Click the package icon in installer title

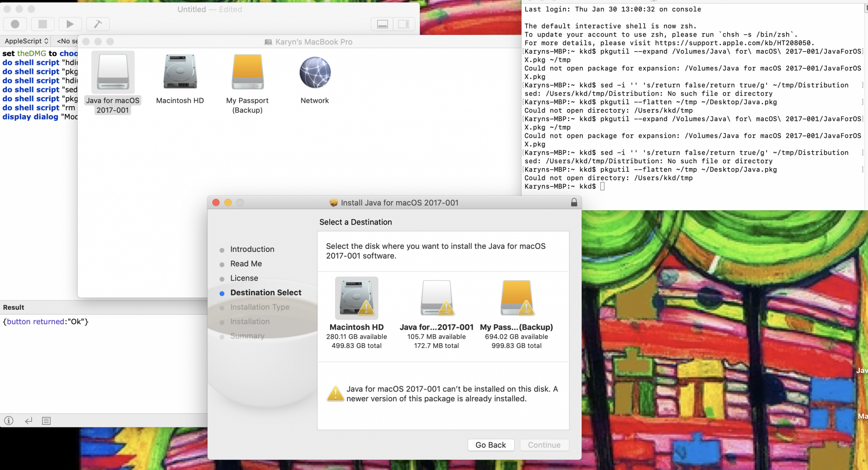[333, 202]
